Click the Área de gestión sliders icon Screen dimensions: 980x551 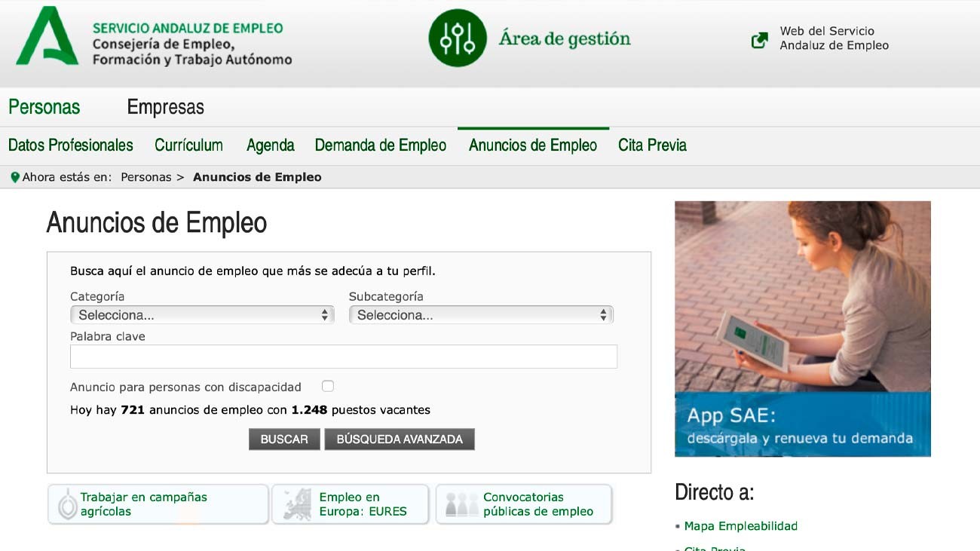point(458,38)
